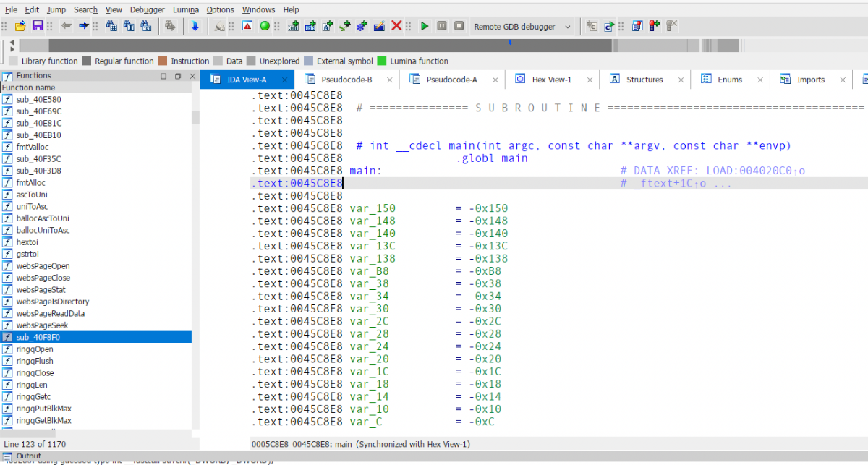Click the red triangle window icon
This screenshot has height=465, width=868.
247,26
